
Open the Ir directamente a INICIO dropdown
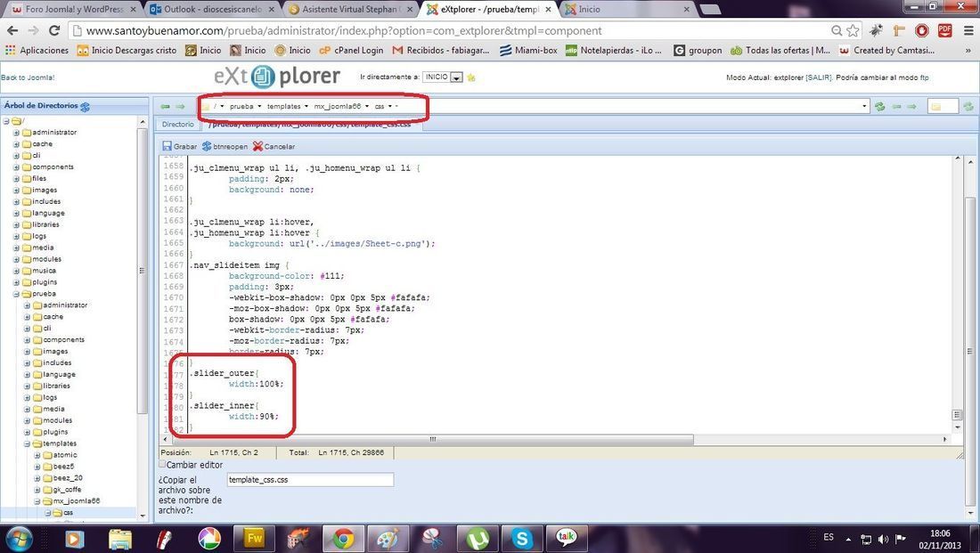(457, 77)
